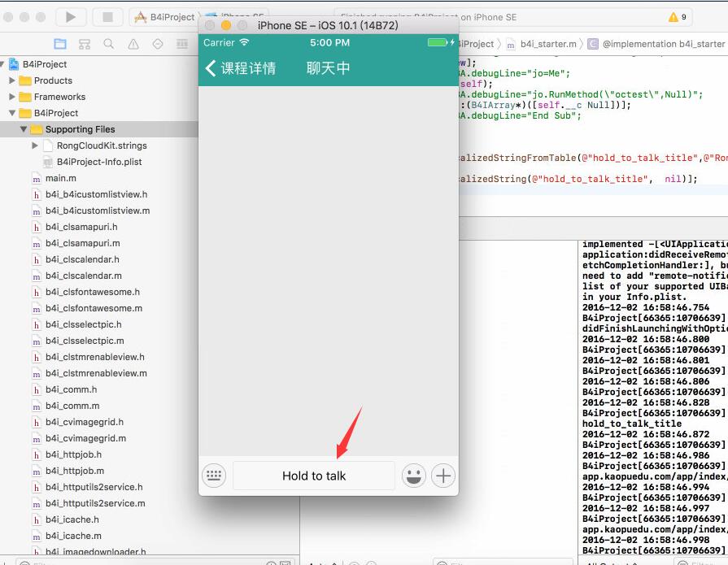Open b4i_clsselectpic.m
The image size is (728, 565).
85,341
